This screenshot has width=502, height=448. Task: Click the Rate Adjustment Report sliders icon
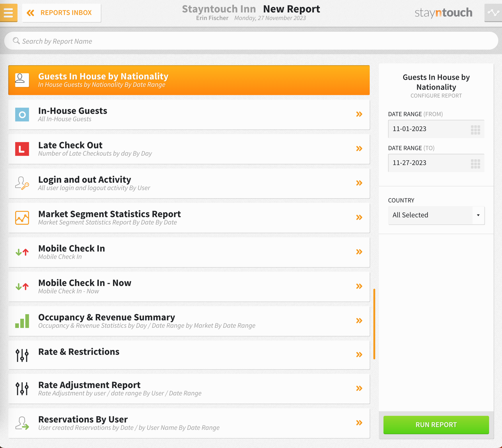click(x=22, y=389)
